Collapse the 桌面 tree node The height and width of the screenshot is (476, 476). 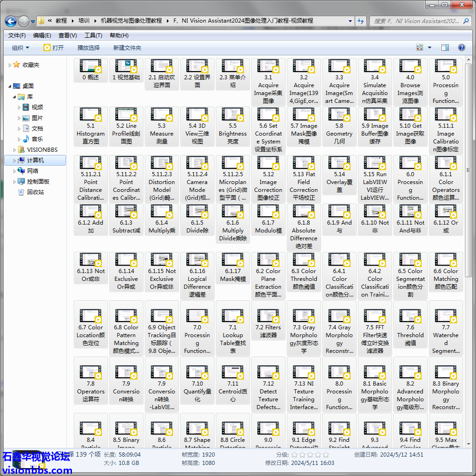(10, 86)
